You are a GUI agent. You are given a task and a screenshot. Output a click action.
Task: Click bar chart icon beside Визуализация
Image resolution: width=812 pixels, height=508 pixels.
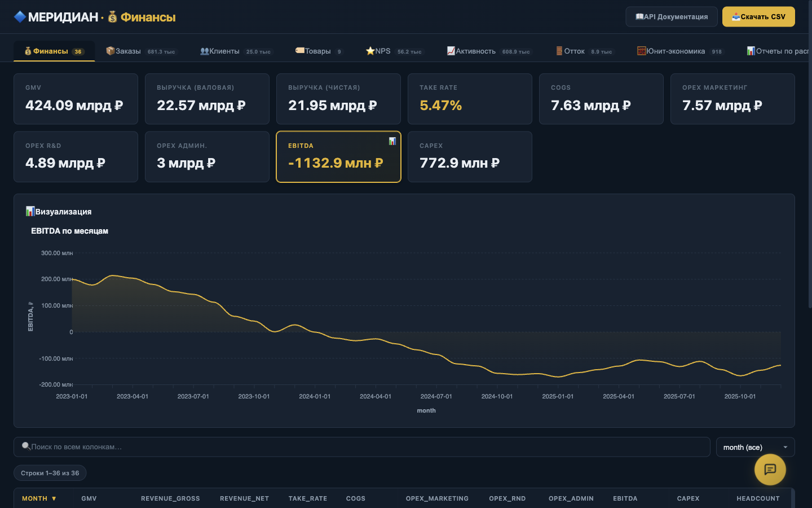30,211
